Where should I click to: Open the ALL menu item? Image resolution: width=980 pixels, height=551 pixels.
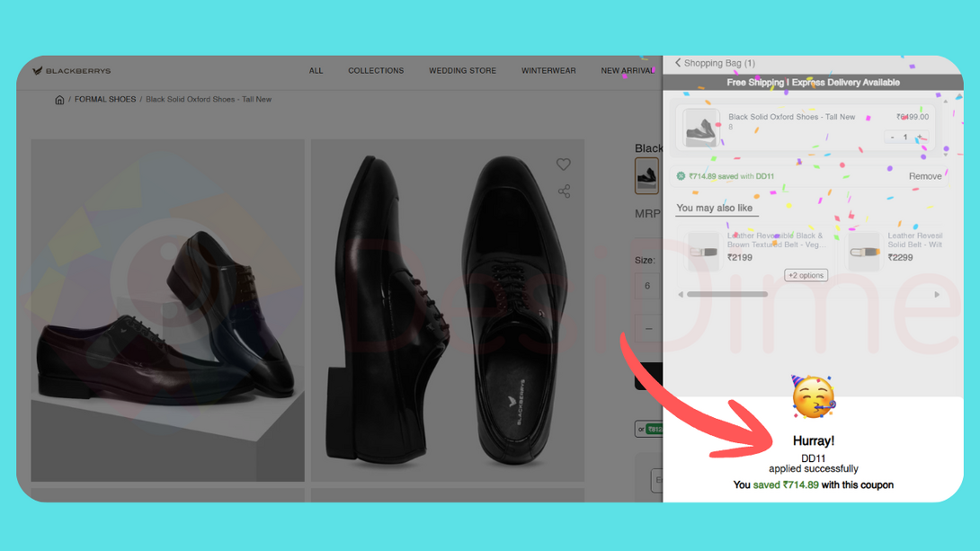coord(316,71)
